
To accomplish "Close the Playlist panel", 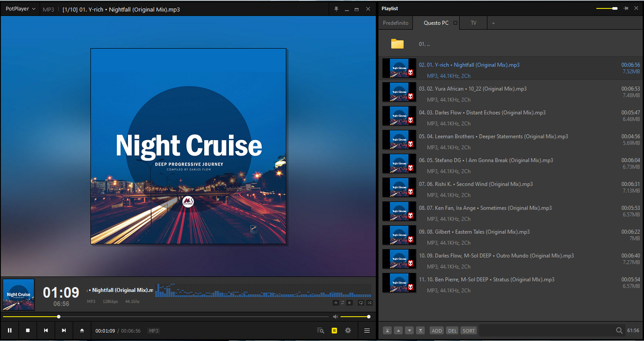I will tap(636, 9).
